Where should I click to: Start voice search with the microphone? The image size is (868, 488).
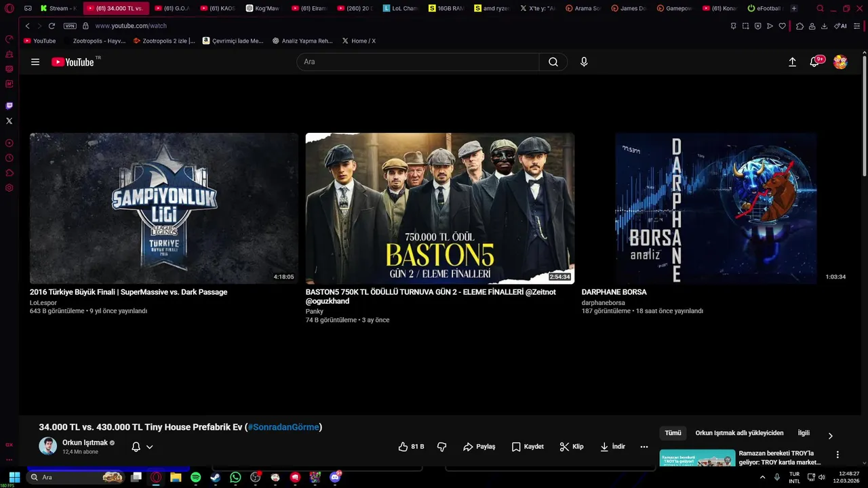(x=584, y=62)
